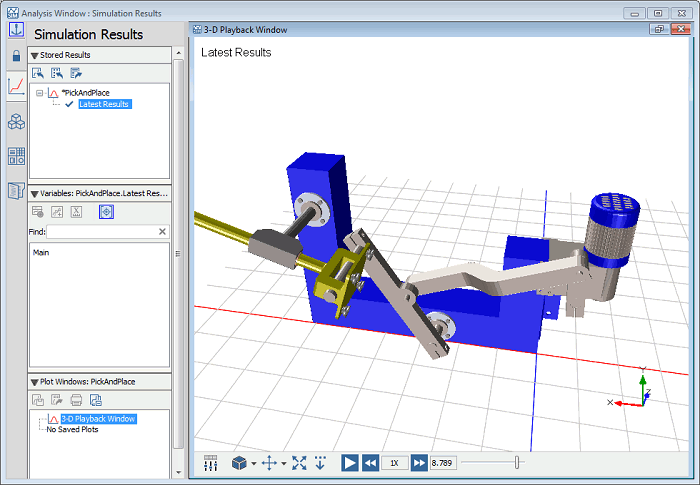Click the playback time slider handle
The height and width of the screenshot is (485, 700).
(517, 462)
